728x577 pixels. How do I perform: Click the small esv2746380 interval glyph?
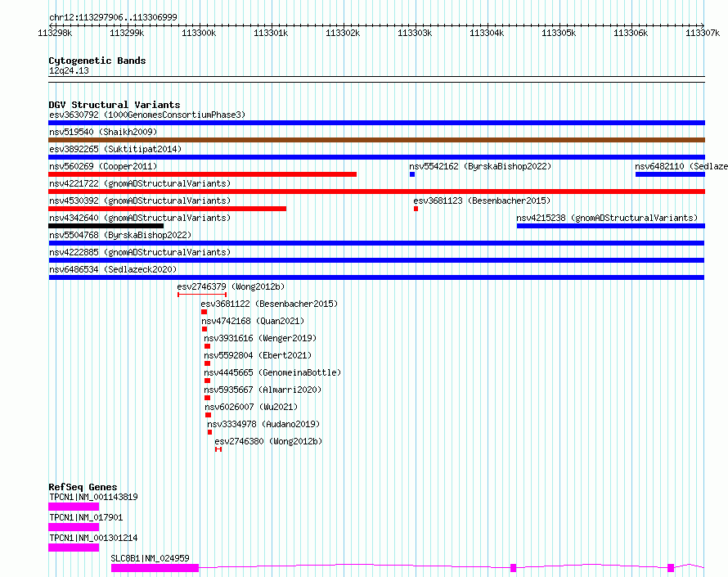tap(218, 449)
